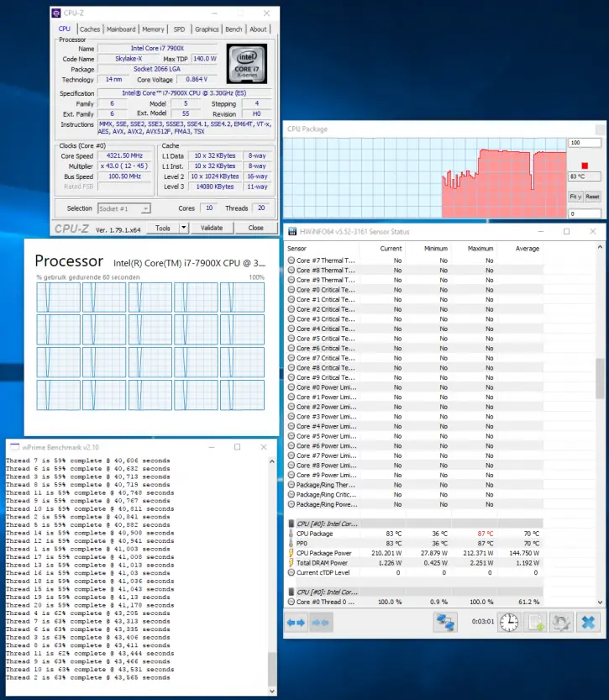Click the 83 °C current value box
The height and width of the screenshot is (700, 609).
(x=585, y=176)
